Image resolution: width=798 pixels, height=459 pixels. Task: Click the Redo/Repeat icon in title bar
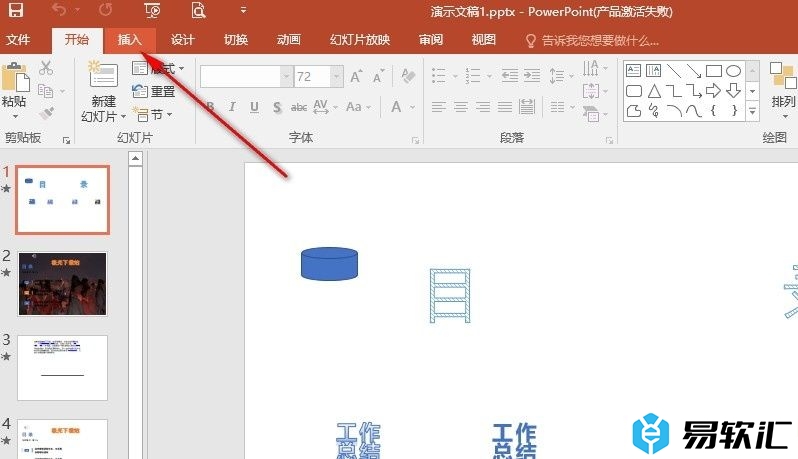click(105, 10)
